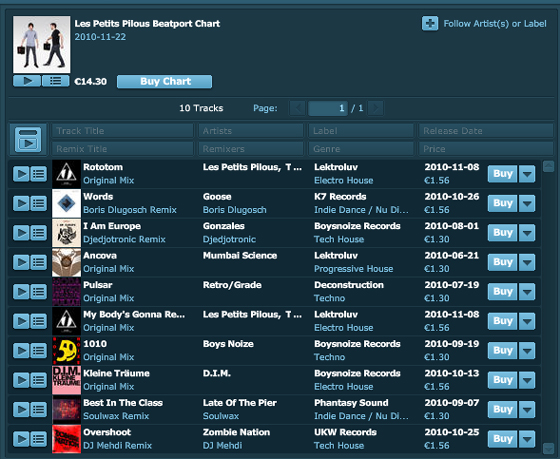
Task: Play the whole chart from header
Action: tap(27, 81)
